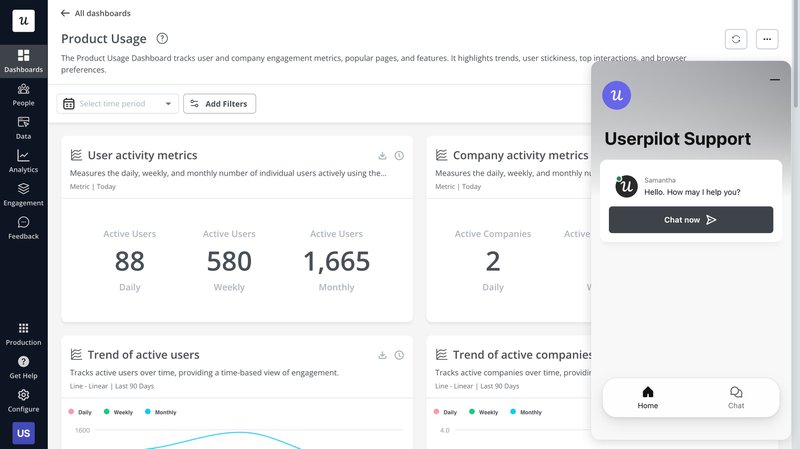
Task: Switch the Production environment
Action: [x=23, y=334]
